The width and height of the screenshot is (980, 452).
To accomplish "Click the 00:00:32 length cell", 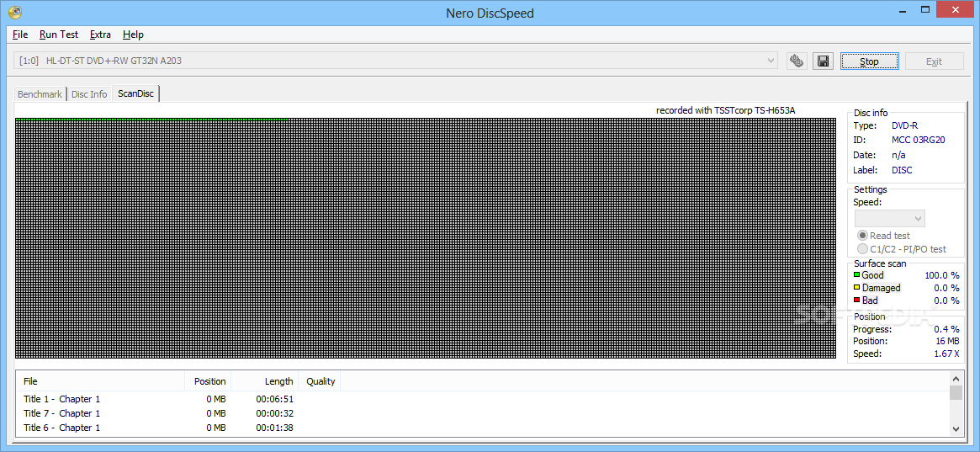I will (x=274, y=413).
